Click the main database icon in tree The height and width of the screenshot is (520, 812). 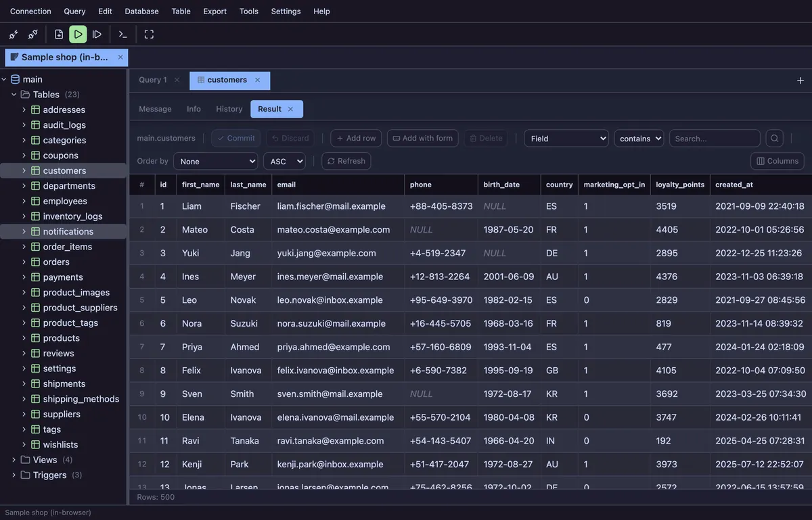(x=16, y=79)
